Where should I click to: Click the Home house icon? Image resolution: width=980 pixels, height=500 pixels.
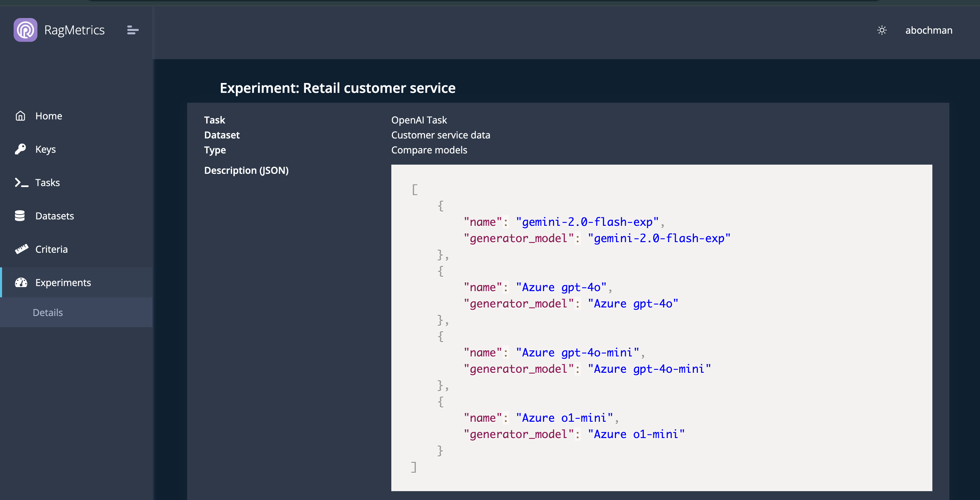[x=20, y=116]
